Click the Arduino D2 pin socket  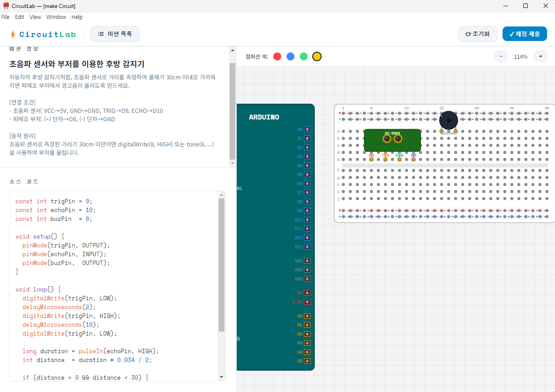pos(307,147)
